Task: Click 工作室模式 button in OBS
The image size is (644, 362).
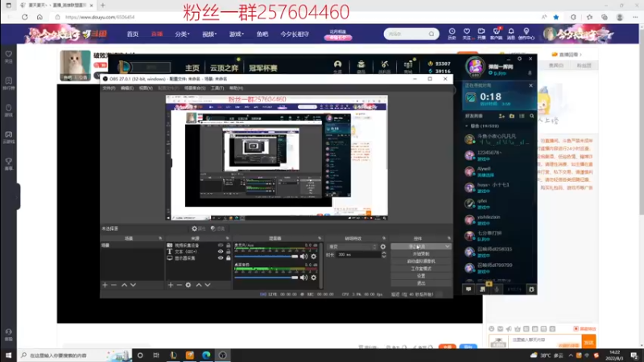Action: (421, 269)
